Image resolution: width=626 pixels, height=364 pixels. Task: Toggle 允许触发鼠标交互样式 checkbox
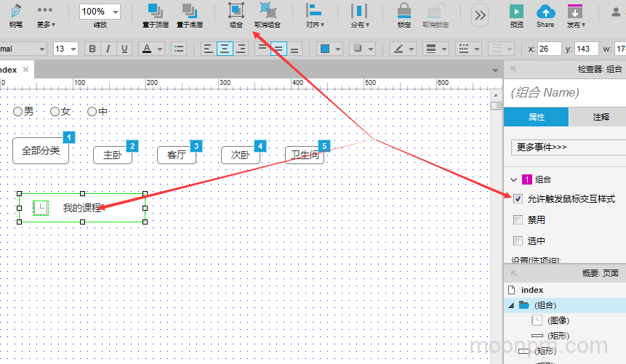(518, 198)
